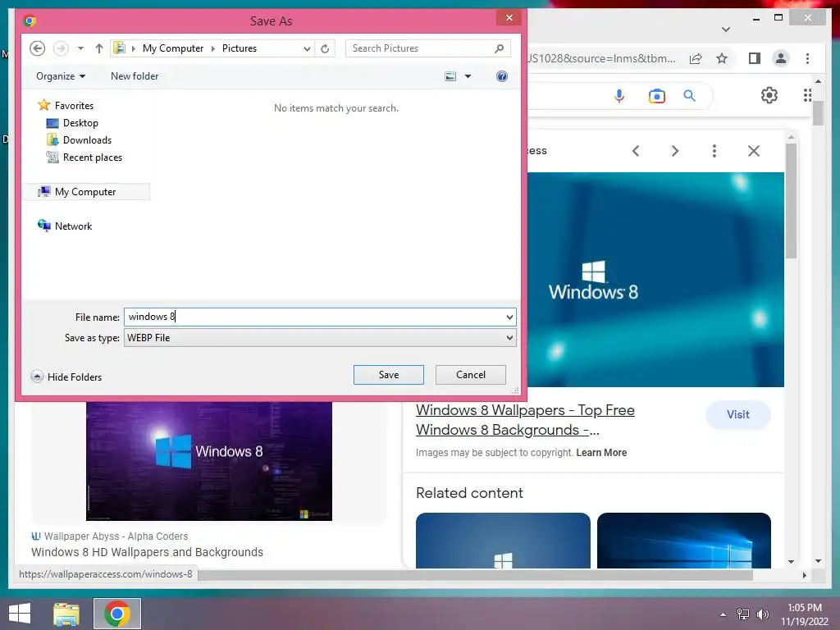Expand the File name dropdown arrow
840x630 pixels.
(x=509, y=317)
